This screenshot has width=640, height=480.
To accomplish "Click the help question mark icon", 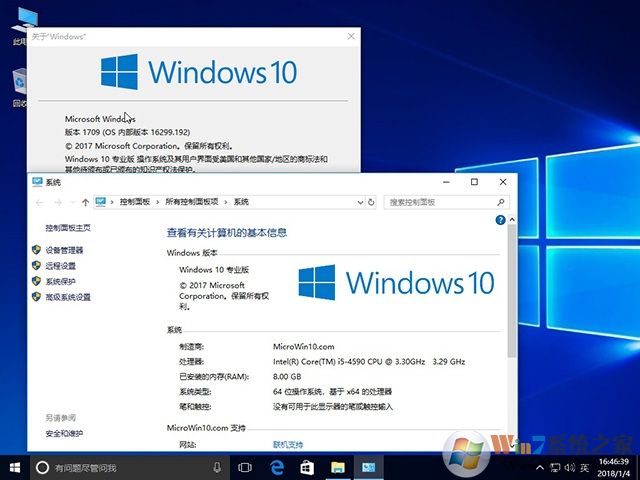I will tap(500, 219).
